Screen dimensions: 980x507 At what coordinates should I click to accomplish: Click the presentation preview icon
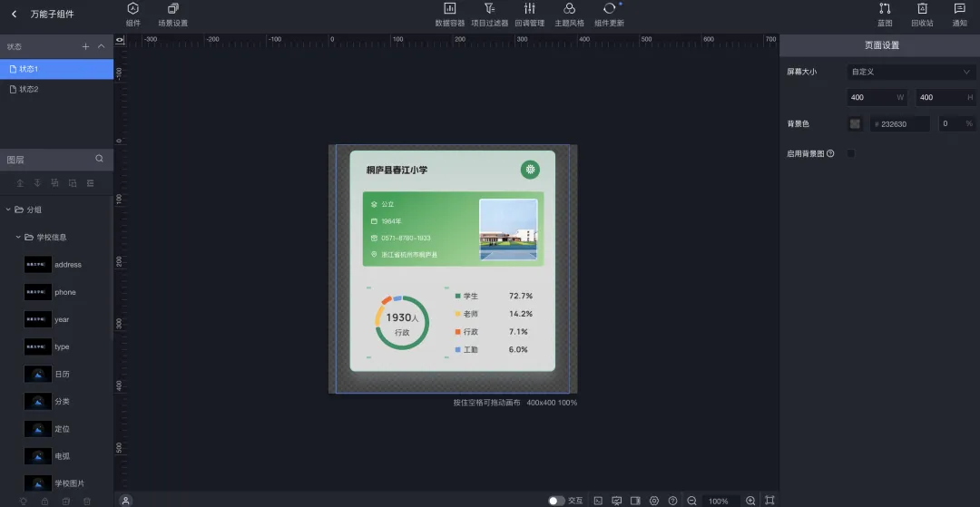point(617,501)
